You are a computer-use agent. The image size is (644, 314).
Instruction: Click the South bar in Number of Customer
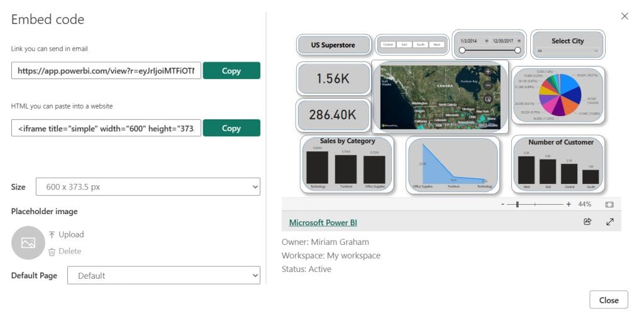coord(590,176)
